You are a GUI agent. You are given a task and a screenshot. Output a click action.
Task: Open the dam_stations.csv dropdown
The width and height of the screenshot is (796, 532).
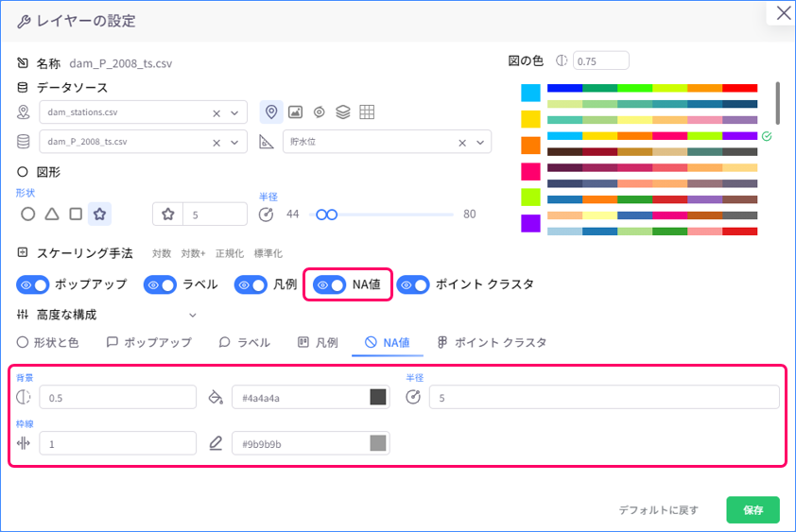pos(234,113)
